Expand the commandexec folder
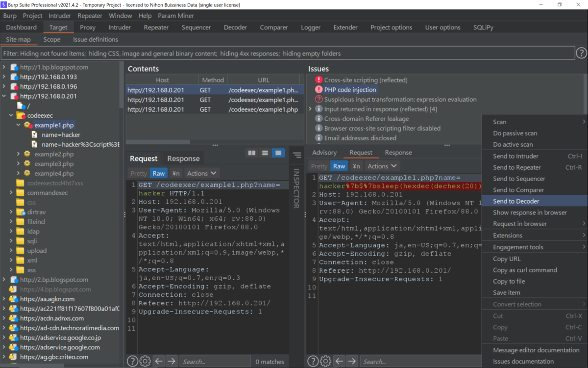Viewport: 588px width, 368px height. [11, 193]
